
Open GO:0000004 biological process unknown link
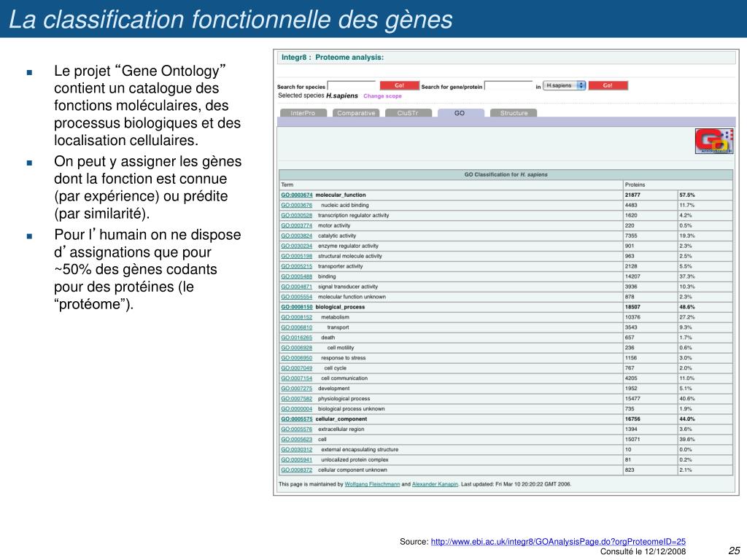(297, 409)
